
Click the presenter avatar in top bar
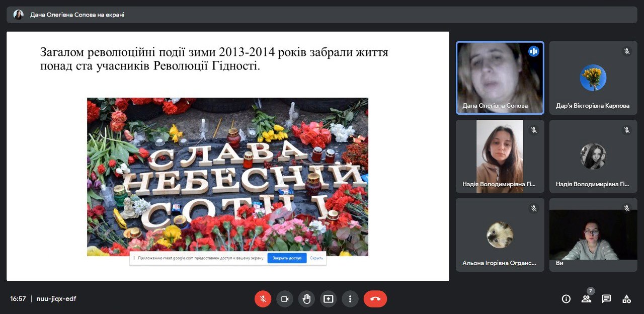19,15
